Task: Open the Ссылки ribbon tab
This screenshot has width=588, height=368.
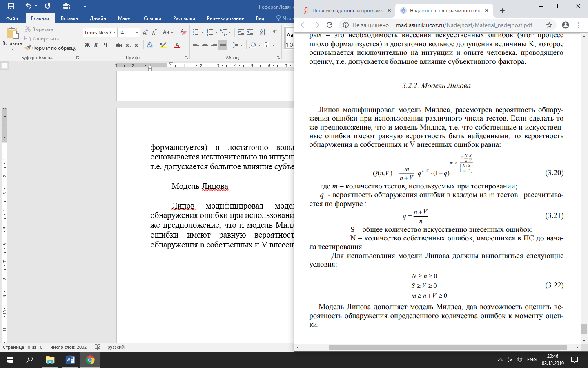Action: coord(152,18)
